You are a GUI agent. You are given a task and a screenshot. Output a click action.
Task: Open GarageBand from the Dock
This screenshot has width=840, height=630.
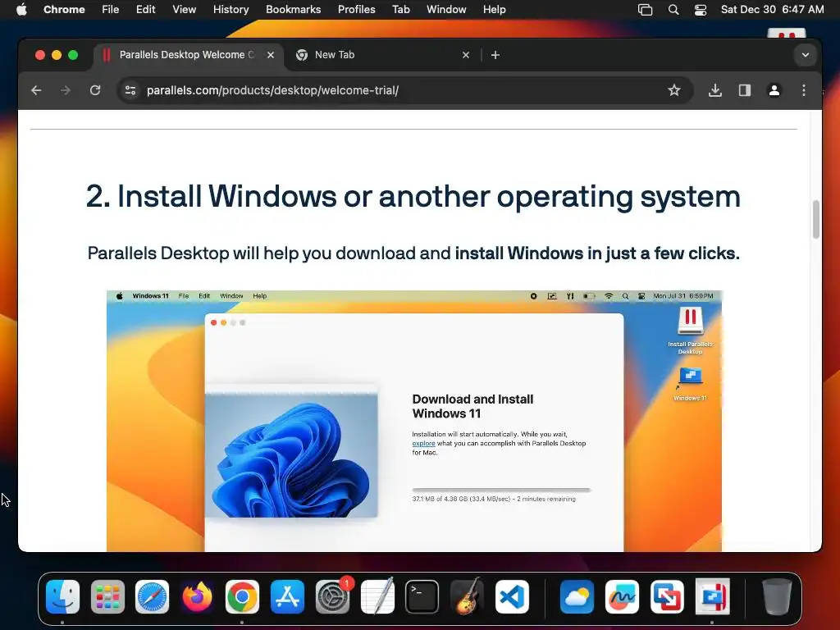click(x=467, y=597)
